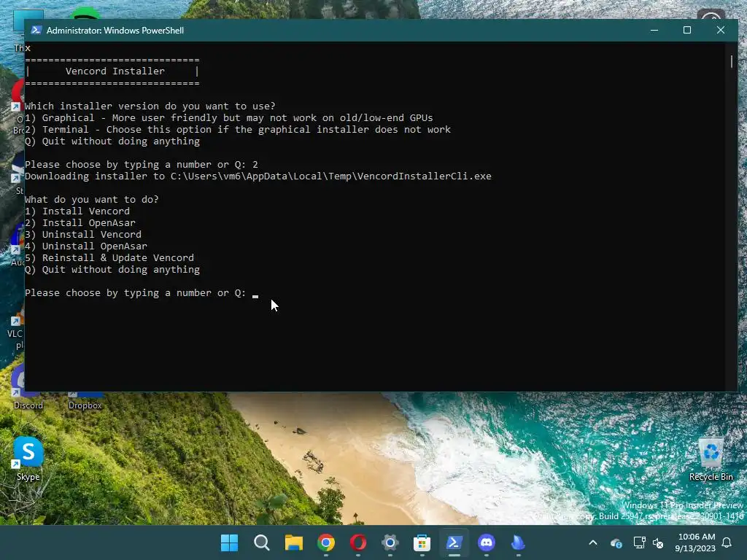Maximize the PowerShell window

687,30
